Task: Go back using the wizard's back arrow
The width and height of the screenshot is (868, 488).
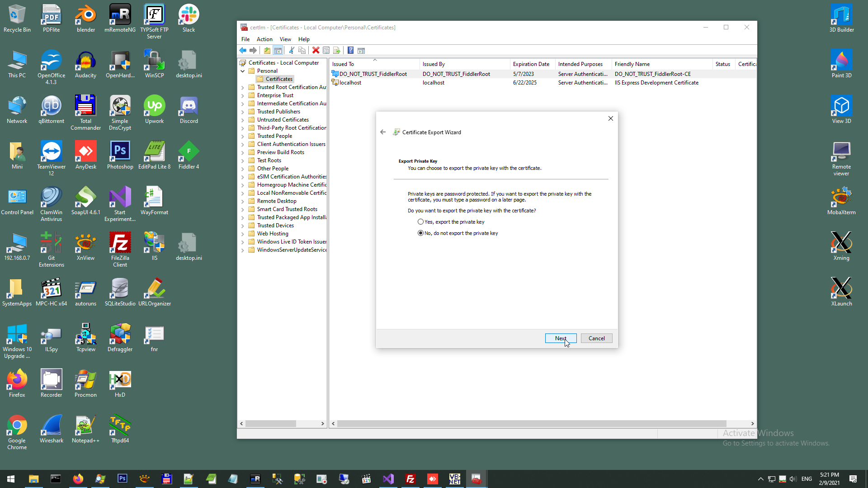Action: (x=383, y=132)
